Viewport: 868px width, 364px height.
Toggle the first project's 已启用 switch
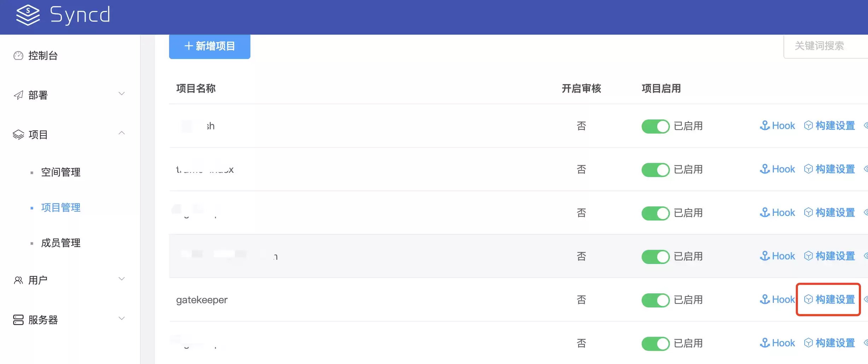coord(655,126)
